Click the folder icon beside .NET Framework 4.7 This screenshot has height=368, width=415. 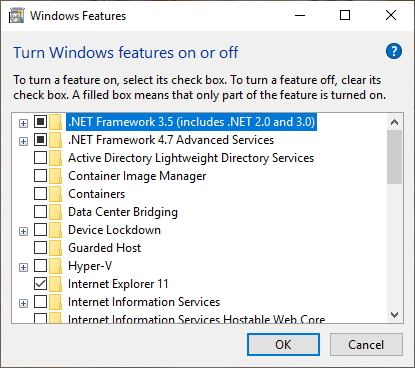pos(55,140)
